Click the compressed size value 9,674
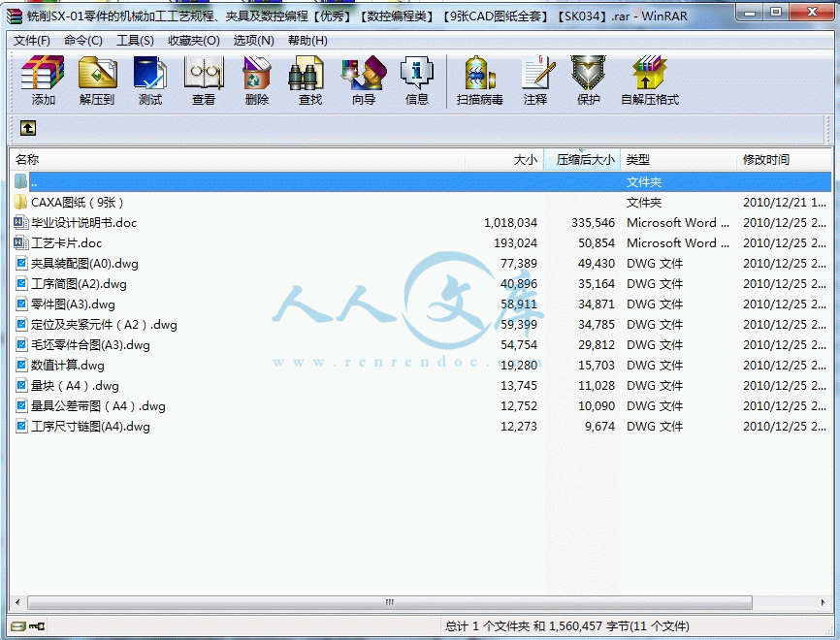This screenshot has width=840, height=640. (600, 427)
